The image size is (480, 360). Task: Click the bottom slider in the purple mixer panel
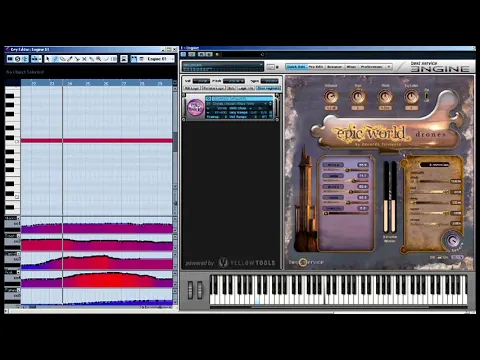346,213
